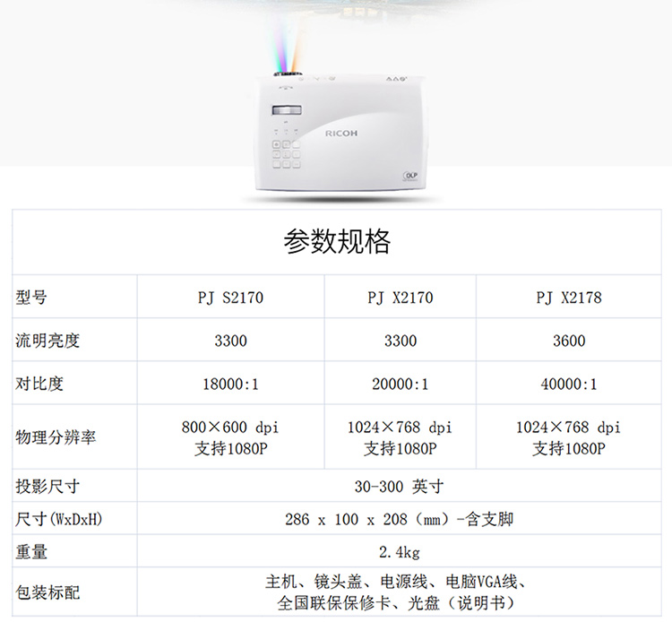Click the 30-300 英寸 value

(x=399, y=487)
